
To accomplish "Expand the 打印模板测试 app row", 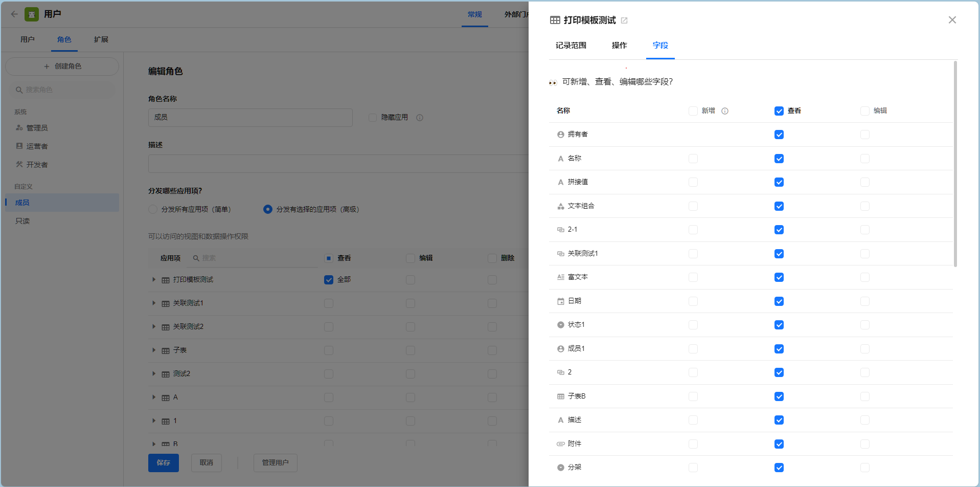I will pyautogui.click(x=154, y=279).
